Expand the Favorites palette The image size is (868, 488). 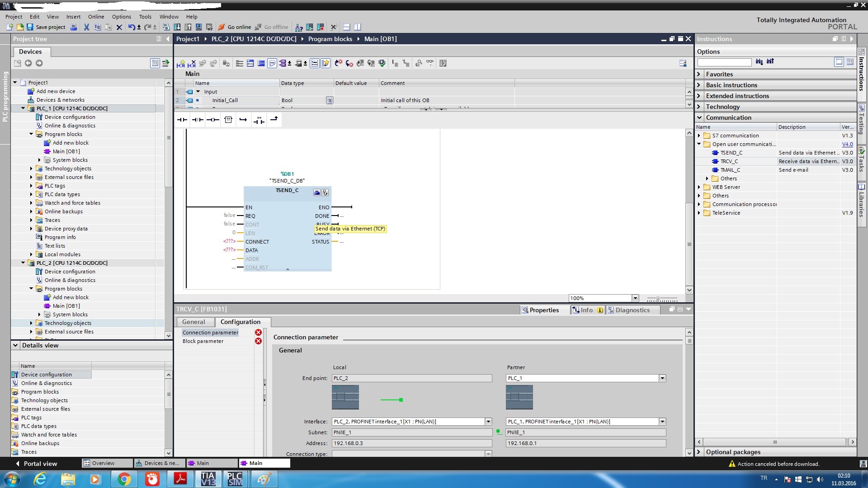(x=699, y=74)
